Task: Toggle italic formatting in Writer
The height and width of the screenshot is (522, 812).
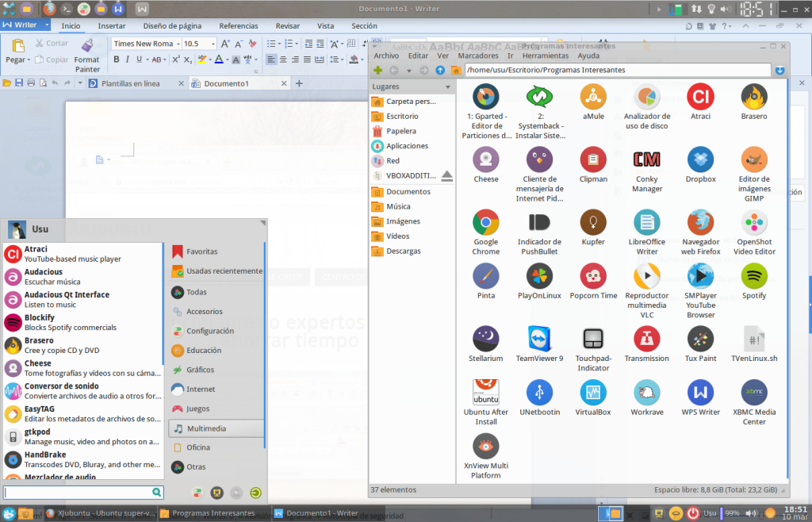Action: 128,59
